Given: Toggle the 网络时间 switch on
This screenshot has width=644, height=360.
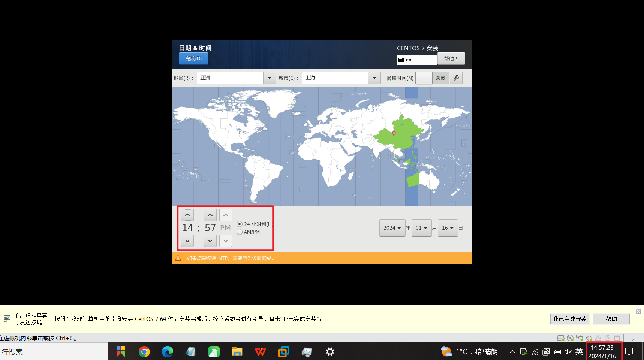Looking at the screenshot, I should [432, 78].
